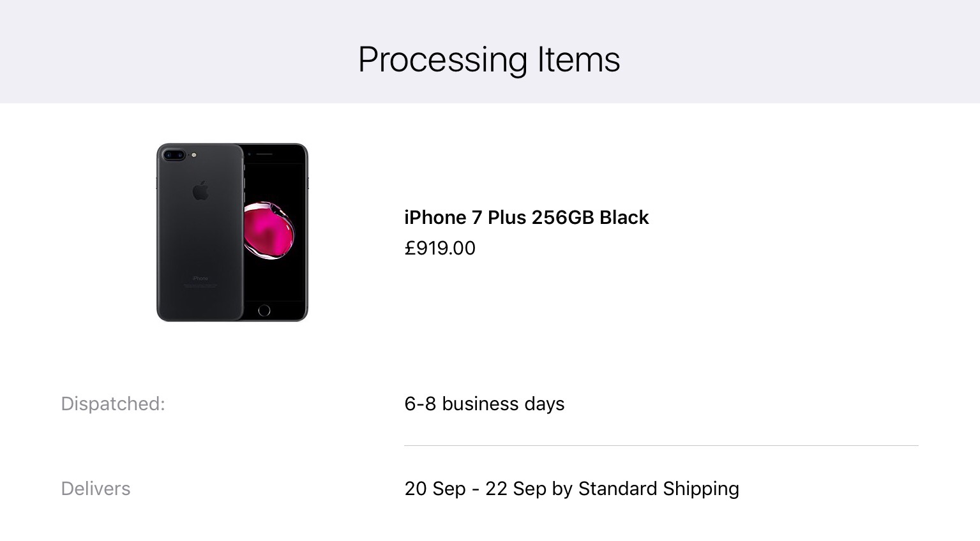Screen dimensions: 980x541
Task: Click the front camera dot beside the earpiece
Action: coord(250,154)
